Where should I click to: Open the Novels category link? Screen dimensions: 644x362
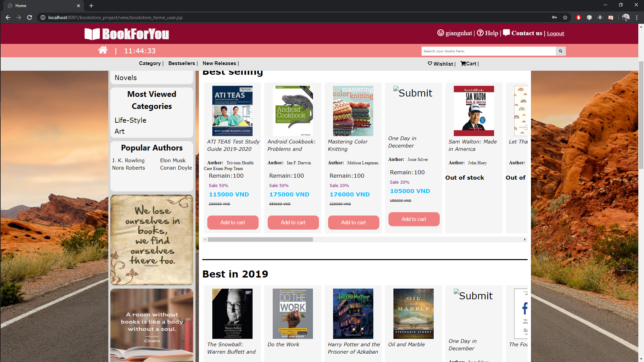[125, 78]
